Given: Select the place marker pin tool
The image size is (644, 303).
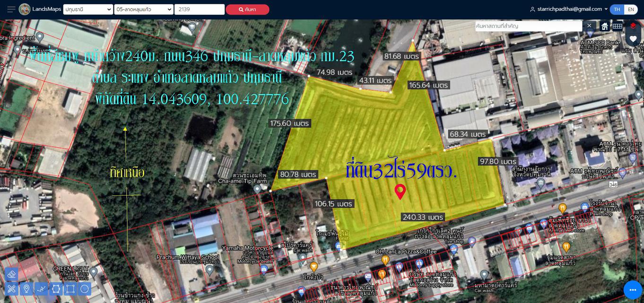Looking at the screenshot, I should [26, 288].
